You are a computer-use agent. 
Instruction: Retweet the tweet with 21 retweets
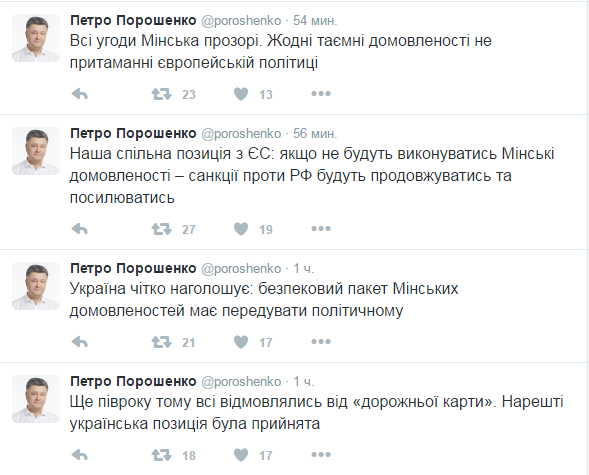point(162,342)
